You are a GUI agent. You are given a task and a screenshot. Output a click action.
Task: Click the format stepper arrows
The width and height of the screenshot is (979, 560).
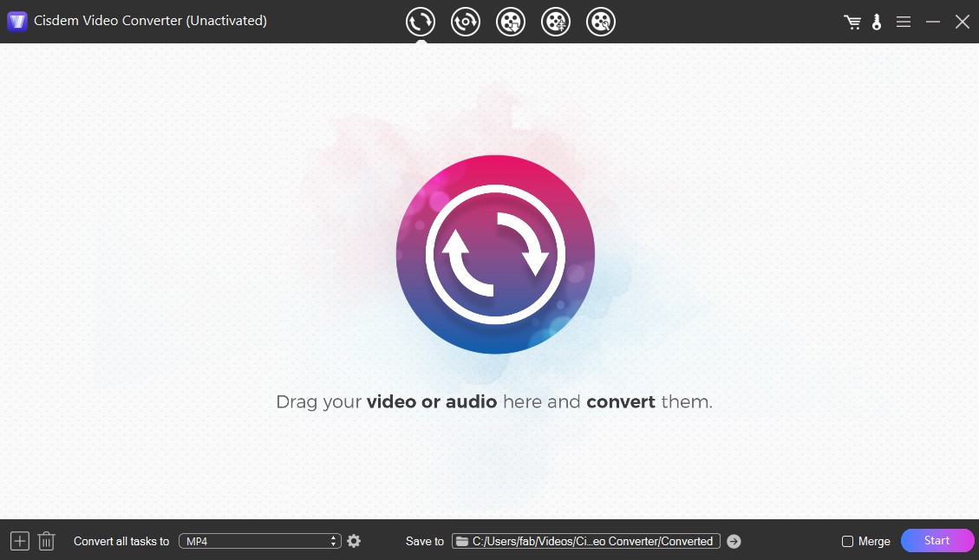coord(333,540)
